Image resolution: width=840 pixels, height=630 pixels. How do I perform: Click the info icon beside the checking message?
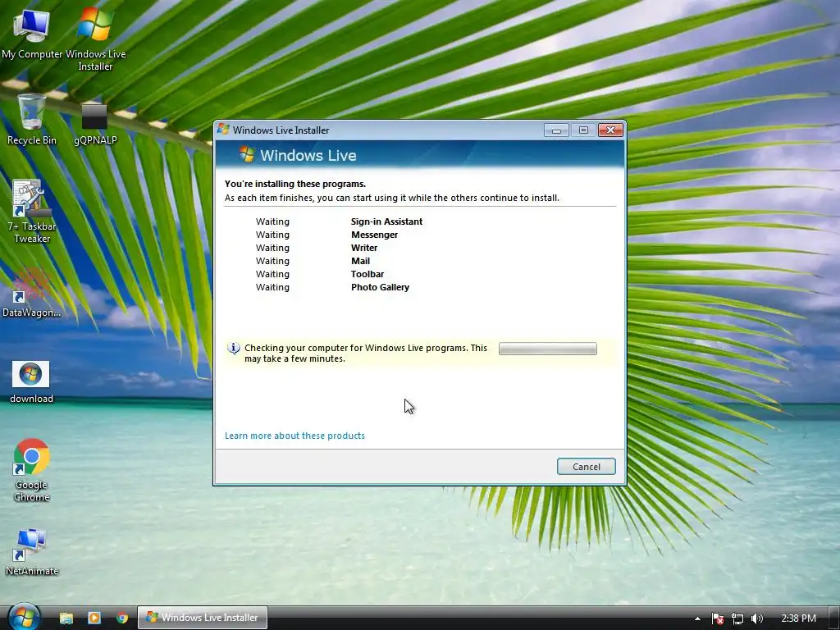[x=234, y=348]
